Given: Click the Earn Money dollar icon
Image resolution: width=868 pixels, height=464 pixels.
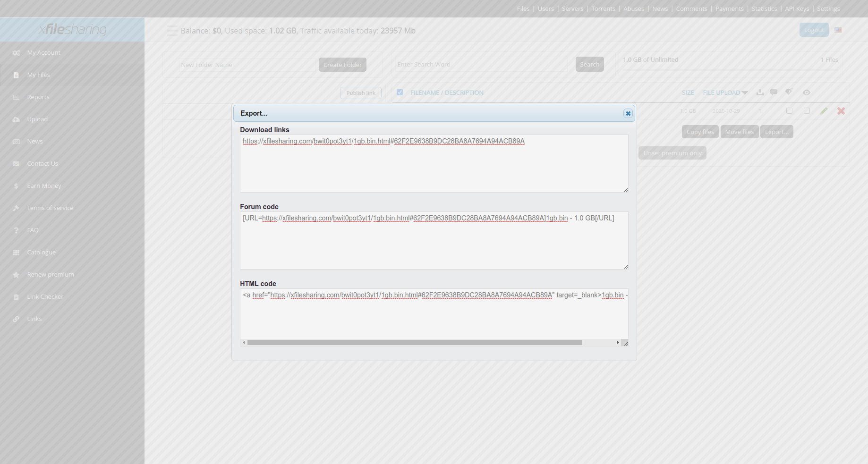Looking at the screenshot, I should click(x=16, y=186).
